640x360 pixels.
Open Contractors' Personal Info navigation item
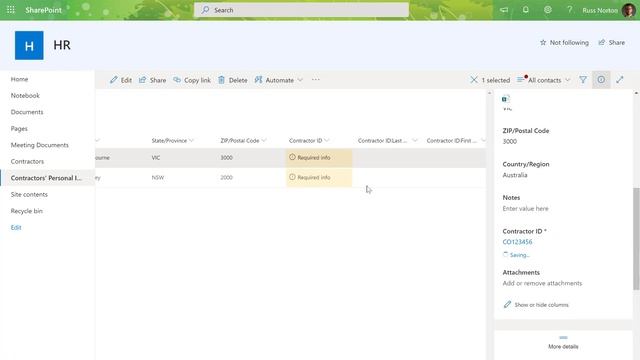[x=47, y=178]
